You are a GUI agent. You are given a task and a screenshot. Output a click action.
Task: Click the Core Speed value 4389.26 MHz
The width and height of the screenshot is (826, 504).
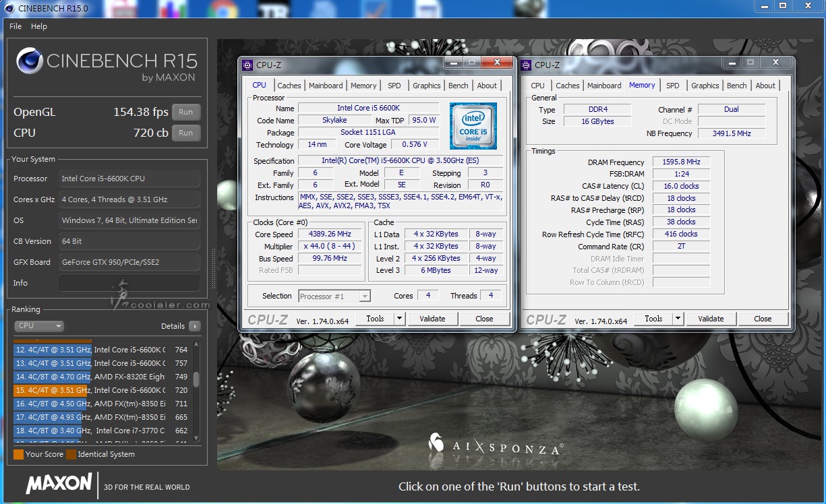[330, 234]
